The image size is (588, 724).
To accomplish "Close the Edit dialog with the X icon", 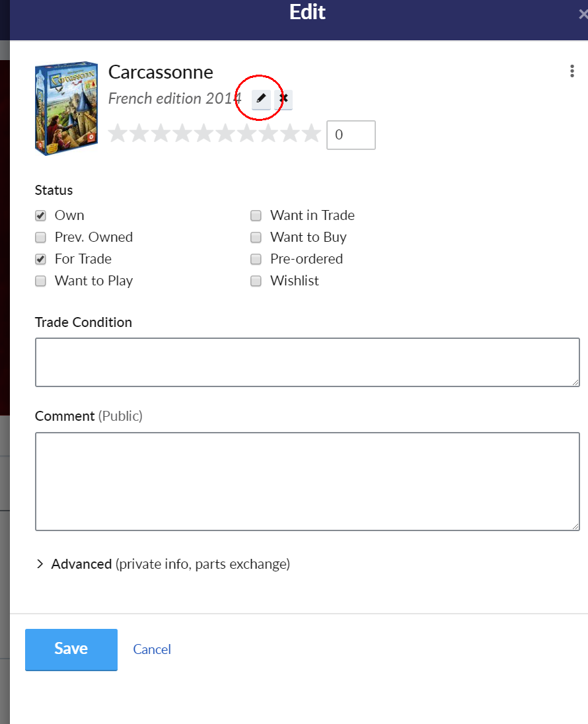I will (583, 15).
